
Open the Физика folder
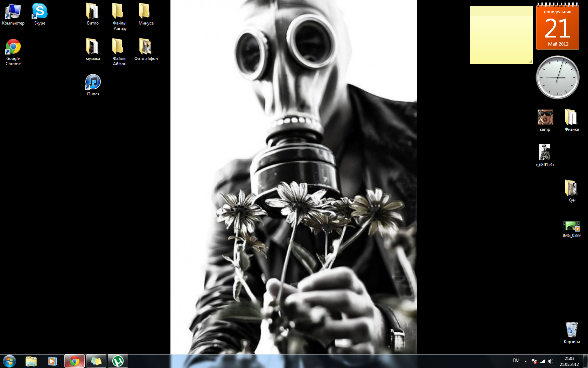click(x=572, y=121)
